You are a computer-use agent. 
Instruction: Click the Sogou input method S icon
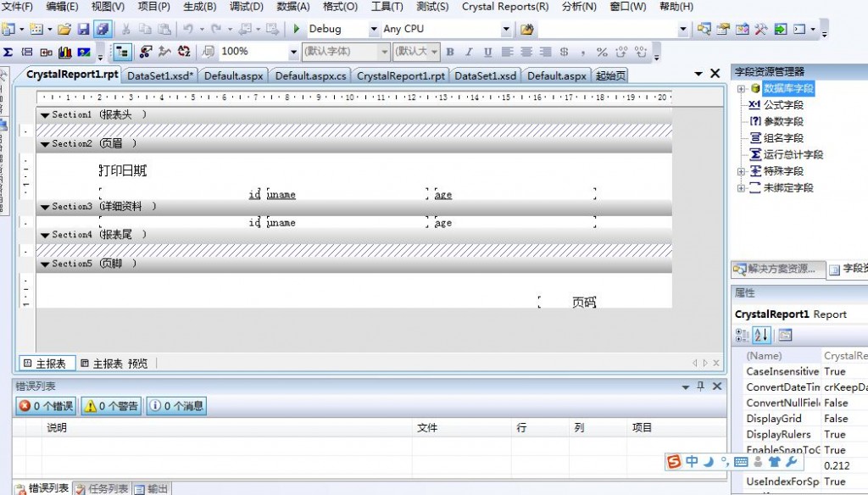pos(674,461)
